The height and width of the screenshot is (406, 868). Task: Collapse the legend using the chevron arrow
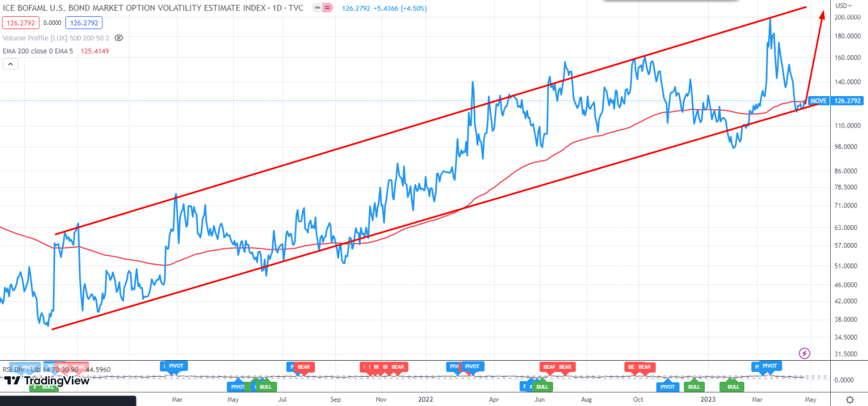tap(10, 63)
